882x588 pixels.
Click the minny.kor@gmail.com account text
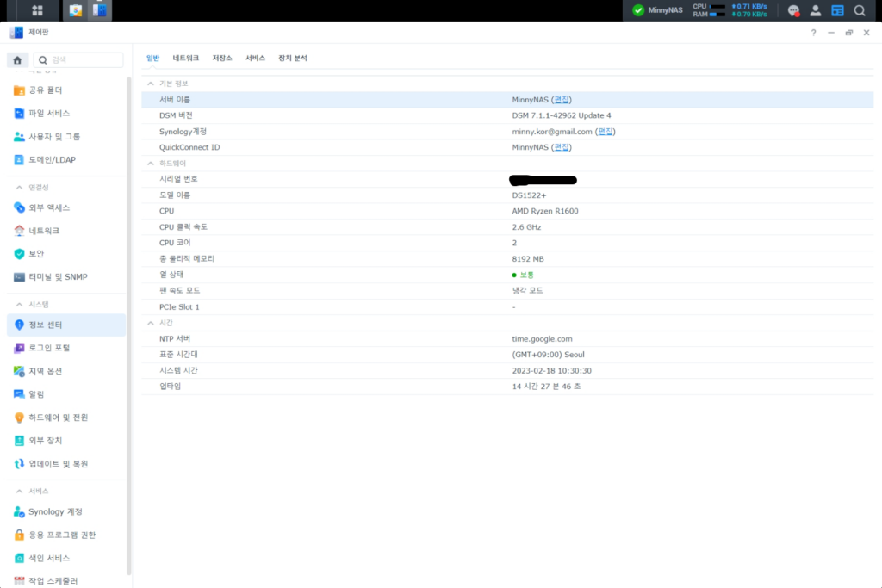click(552, 132)
